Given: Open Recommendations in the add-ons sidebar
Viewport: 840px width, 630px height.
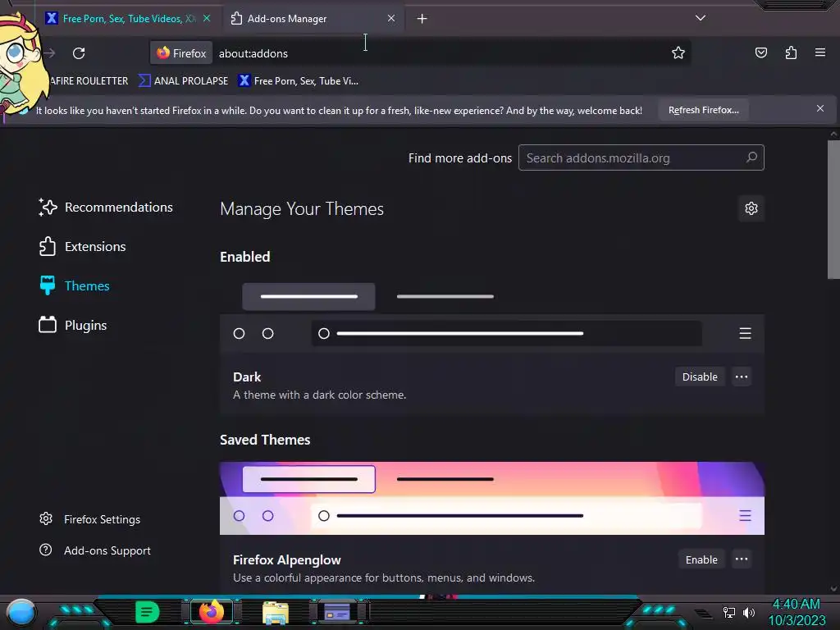Looking at the screenshot, I should coord(106,208).
